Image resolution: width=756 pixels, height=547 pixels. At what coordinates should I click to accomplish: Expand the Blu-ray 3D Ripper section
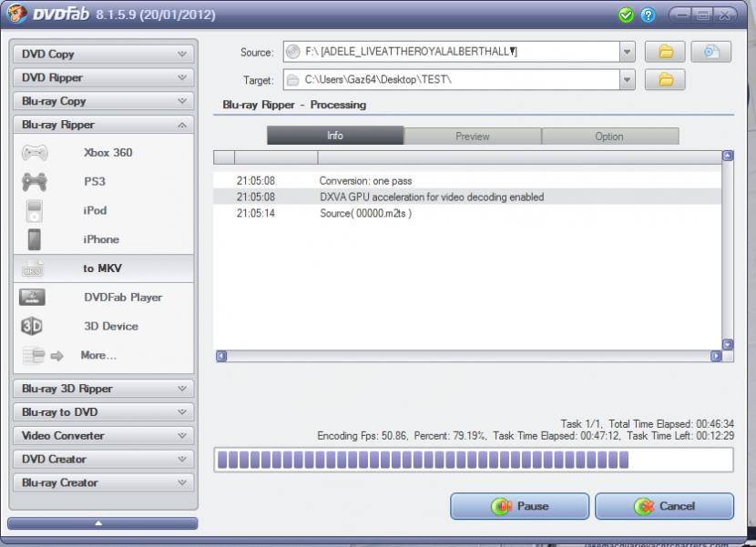pyautogui.click(x=104, y=389)
